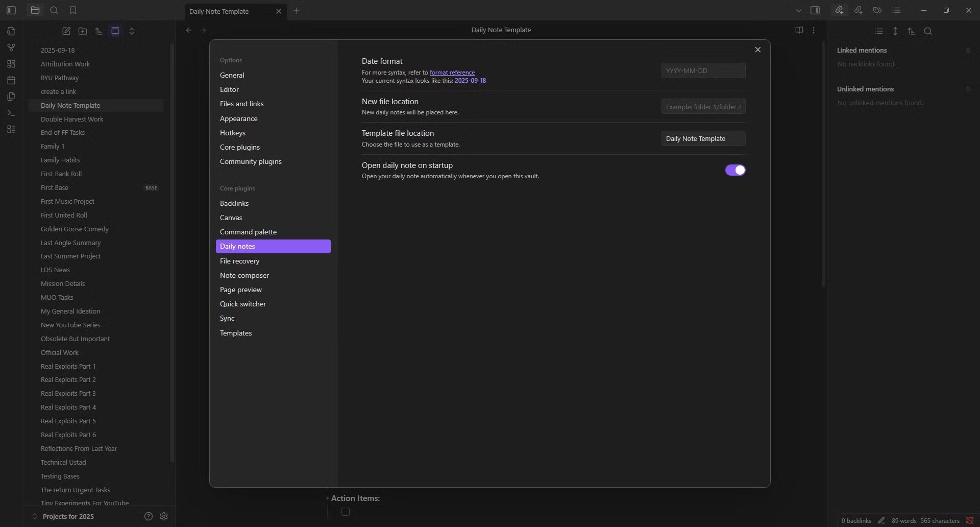
Task: Open the tags pane
Action: pos(876,10)
